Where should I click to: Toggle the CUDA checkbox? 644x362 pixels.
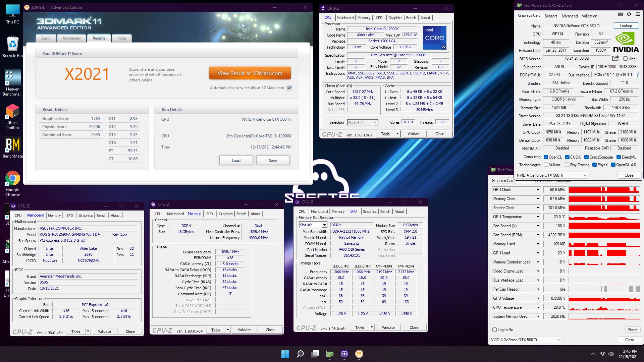click(567, 157)
